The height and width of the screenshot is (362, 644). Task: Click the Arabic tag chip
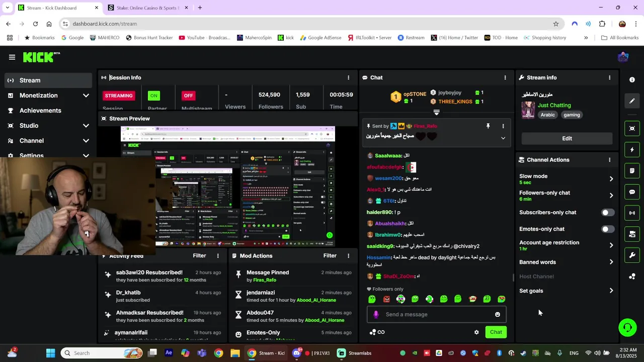pos(548,115)
